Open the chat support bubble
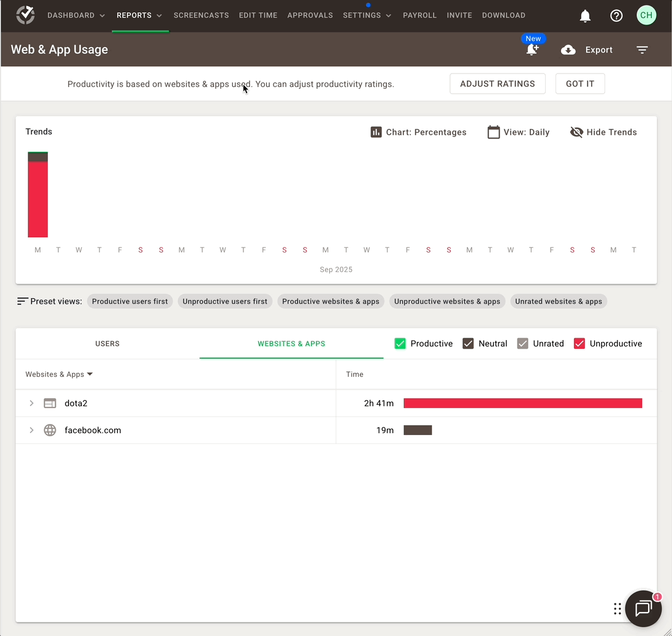Image resolution: width=672 pixels, height=636 pixels. click(643, 608)
